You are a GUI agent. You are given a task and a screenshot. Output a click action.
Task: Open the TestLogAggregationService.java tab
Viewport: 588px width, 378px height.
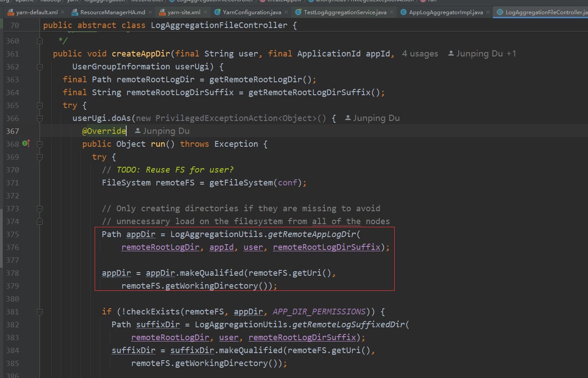click(x=344, y=12)
